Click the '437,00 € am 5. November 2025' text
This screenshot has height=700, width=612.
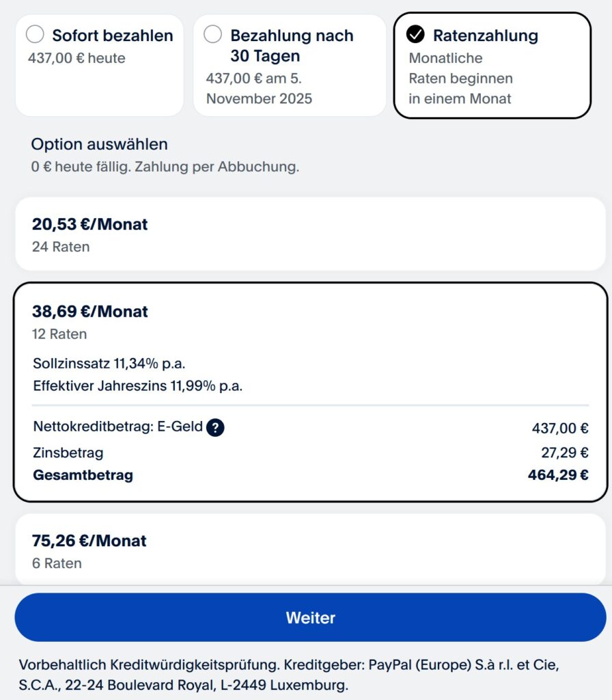[259, 88]
